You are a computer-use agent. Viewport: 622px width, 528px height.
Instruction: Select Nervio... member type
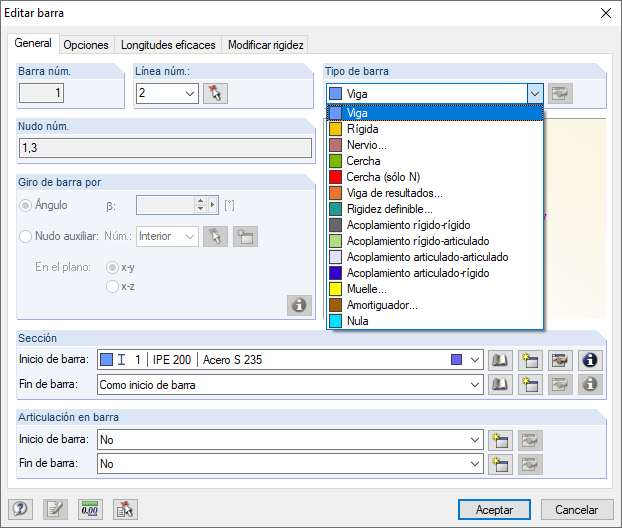435,145
